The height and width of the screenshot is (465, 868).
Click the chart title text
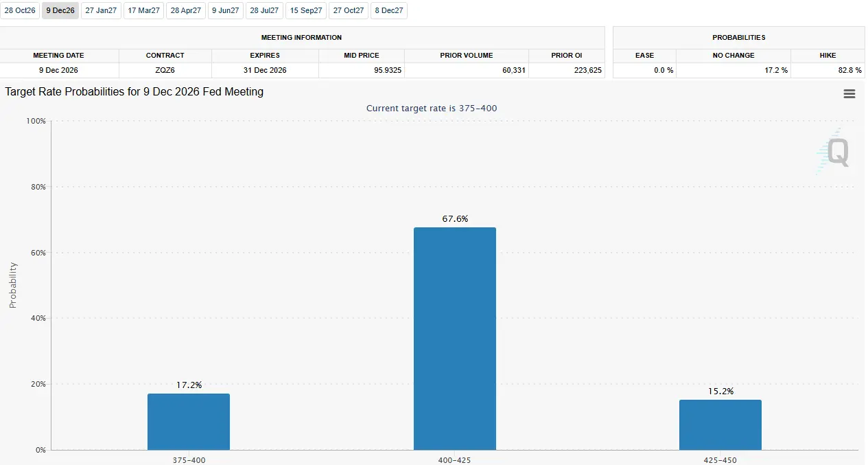click(134, 91)
